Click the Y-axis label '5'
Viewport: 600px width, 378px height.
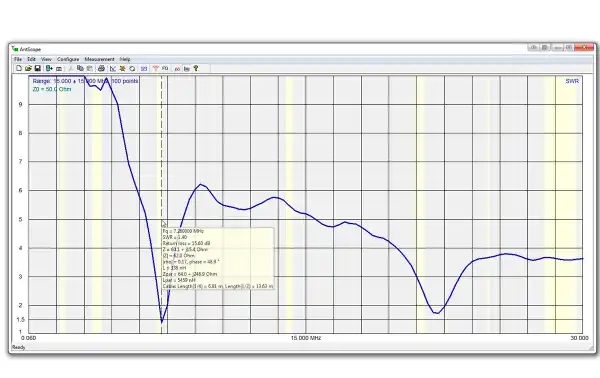point(21,220)
